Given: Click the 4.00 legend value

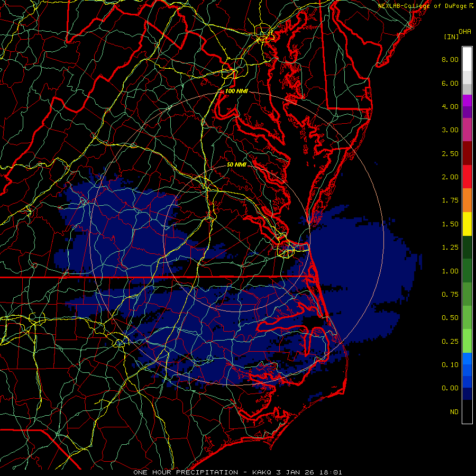Looking at the screenshot, I should point(450,106).
